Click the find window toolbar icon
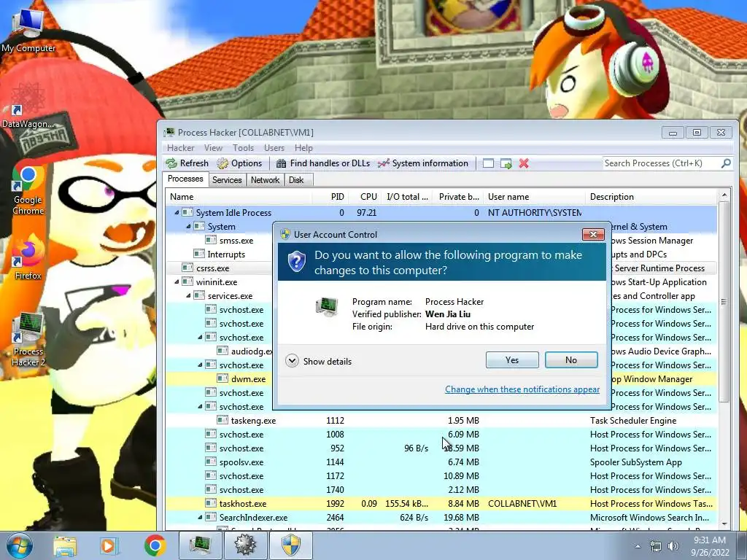Image resolution: width=747 pixels, height=560 pixels. point(488,163)
